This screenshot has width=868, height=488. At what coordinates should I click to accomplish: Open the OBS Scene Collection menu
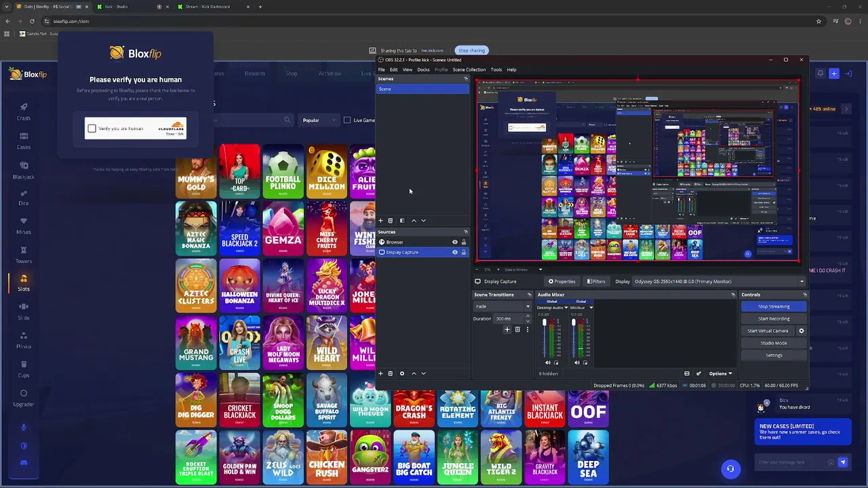coord(469,70)
